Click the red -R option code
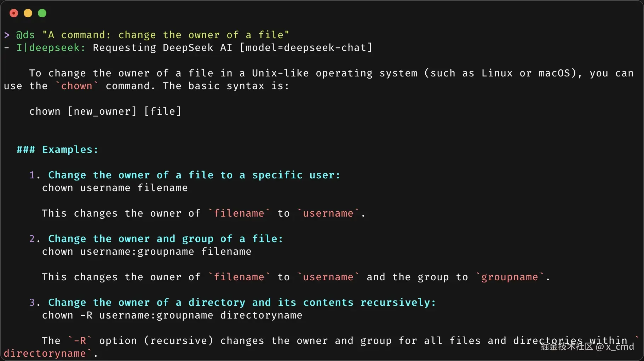 click(80, 341)
